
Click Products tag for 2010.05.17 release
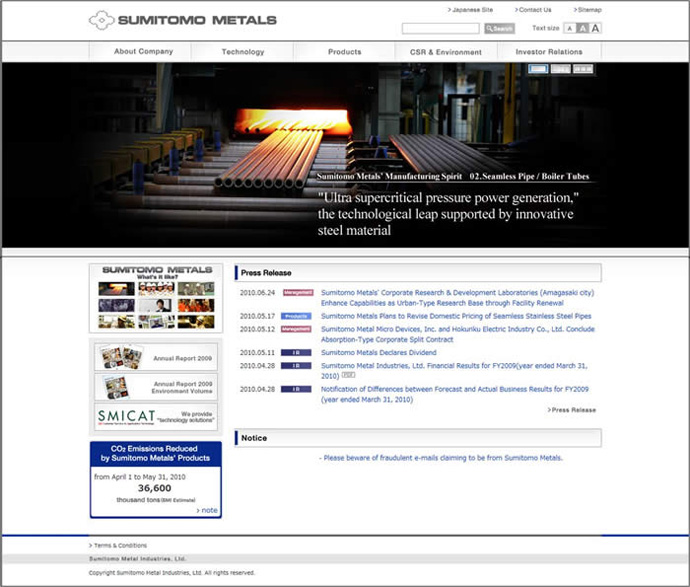(296, 316)
